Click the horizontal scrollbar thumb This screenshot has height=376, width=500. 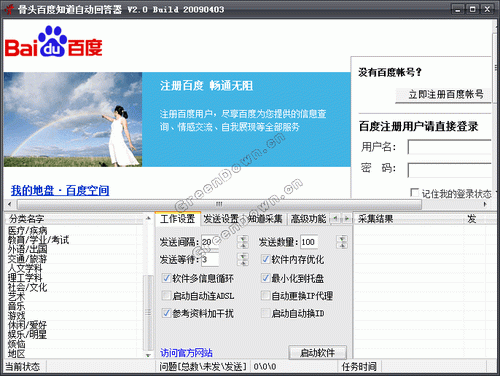click(219, 204)
